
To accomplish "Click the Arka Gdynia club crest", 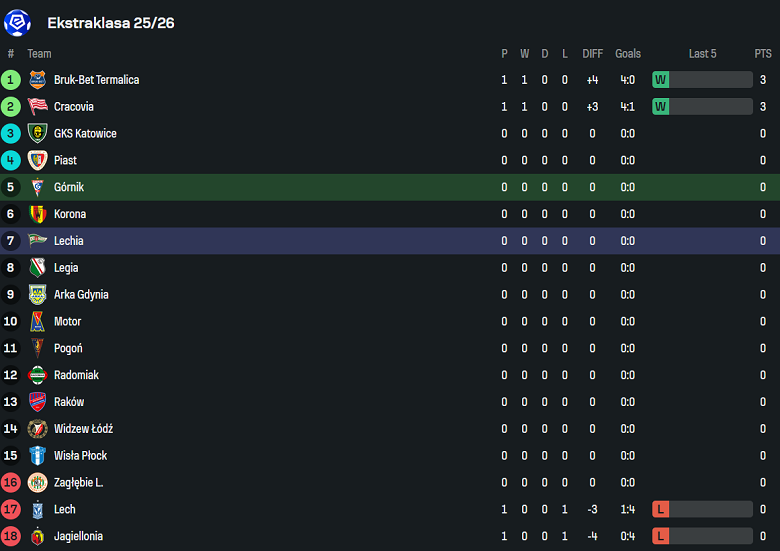I will pyautogui.click(x=38, y=295).
